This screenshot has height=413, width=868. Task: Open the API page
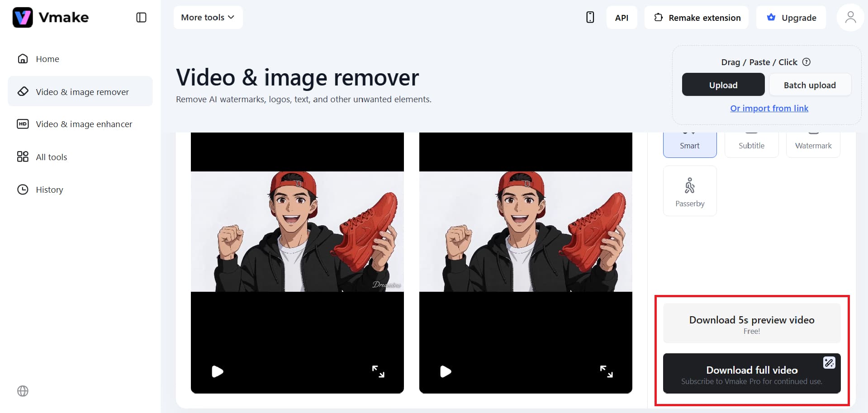(x=621, y=18)
